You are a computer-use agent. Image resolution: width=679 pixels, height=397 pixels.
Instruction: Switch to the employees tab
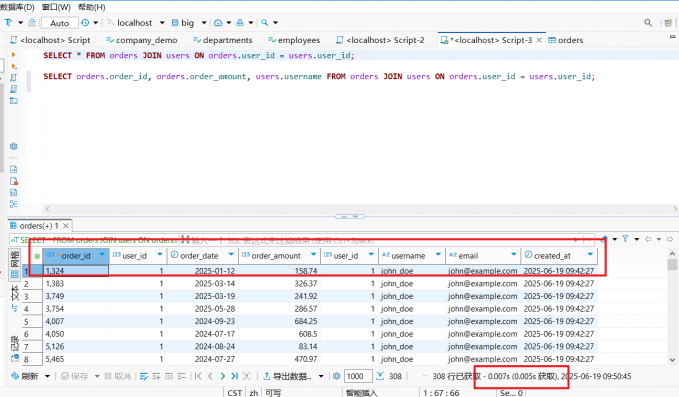point(294,40)
